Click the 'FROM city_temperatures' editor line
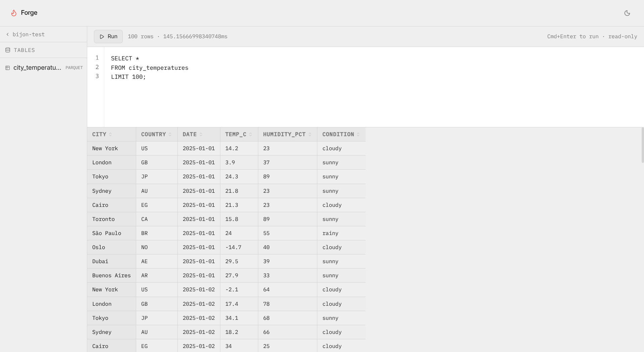Screen dimensions: 644x352 click(x=150, y=68)
